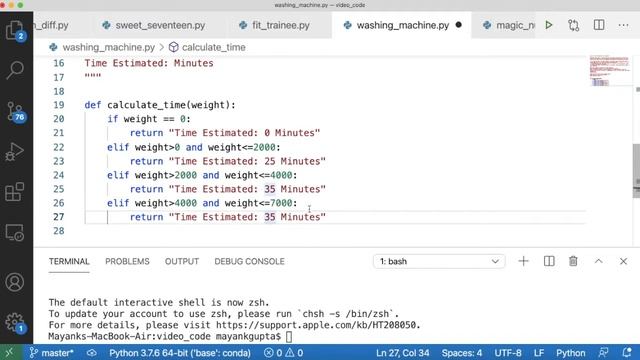The image size is (640, 360).
Task: Open the Search view icon
Action: 15,70
